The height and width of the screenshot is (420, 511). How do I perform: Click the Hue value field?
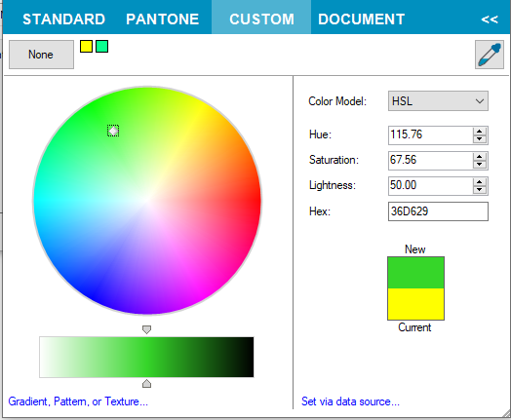point(430,135)
